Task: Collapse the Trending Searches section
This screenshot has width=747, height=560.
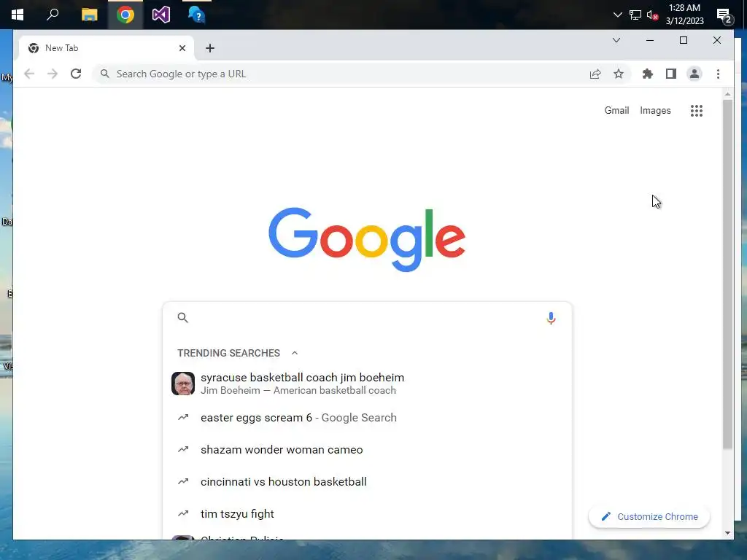Action: (295, 353)
